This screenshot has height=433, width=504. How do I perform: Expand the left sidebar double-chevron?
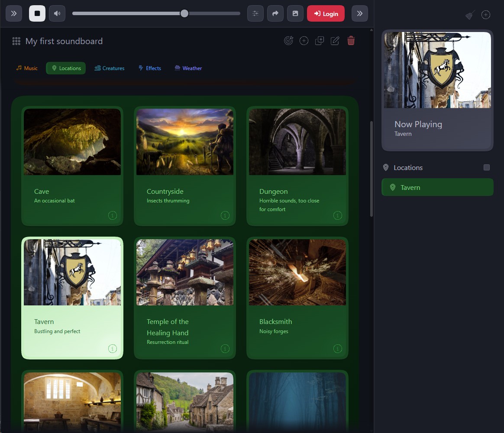tap(14, 13)
